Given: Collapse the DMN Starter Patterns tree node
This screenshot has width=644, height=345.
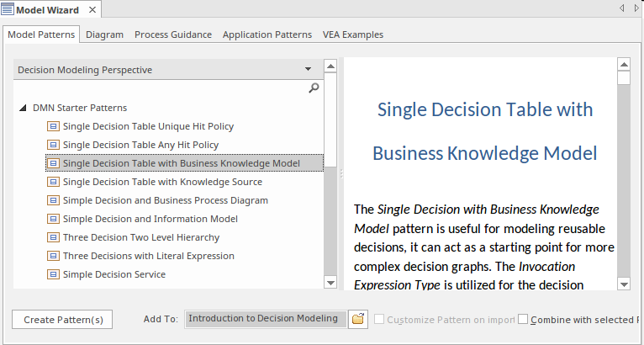Looking at the screenshot, I should click(22, 108).
